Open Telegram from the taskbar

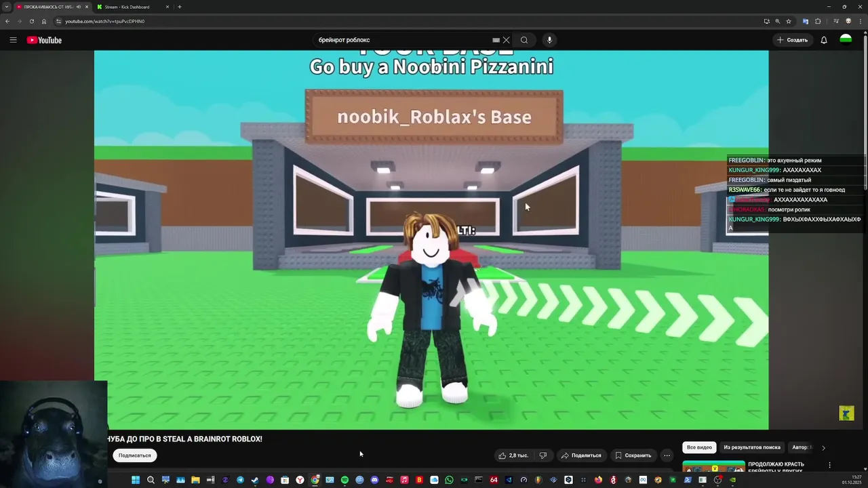coord(240,480)
